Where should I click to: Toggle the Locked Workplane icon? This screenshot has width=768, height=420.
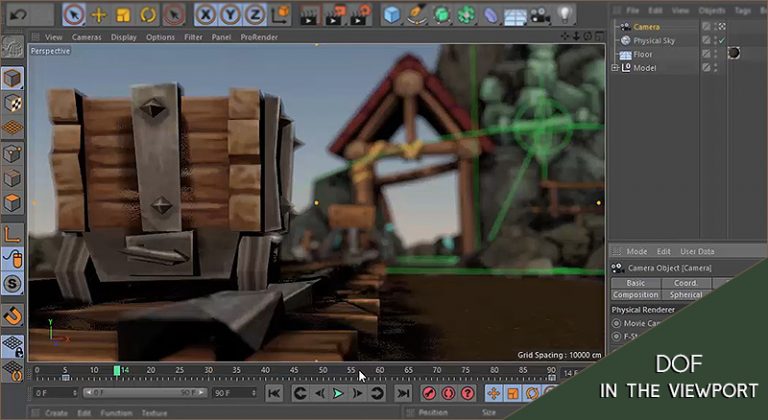(x=12, y=346)
